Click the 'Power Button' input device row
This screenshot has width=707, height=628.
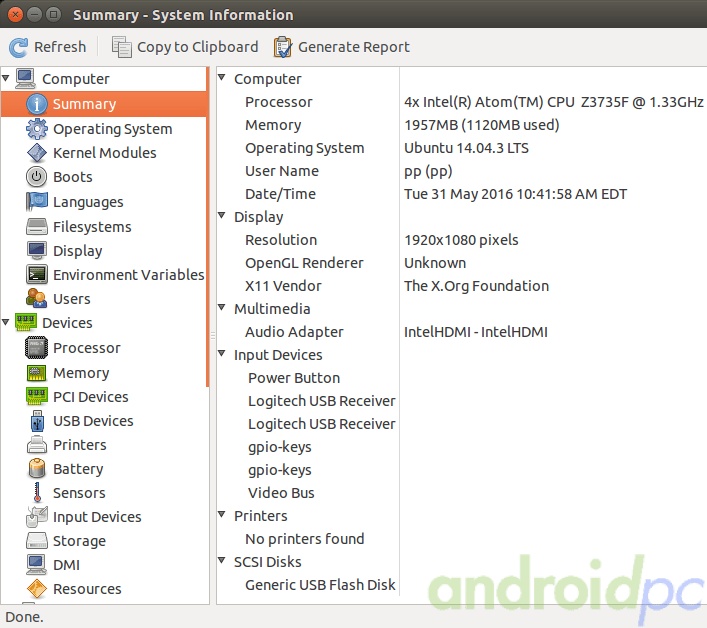coord(294,378)
